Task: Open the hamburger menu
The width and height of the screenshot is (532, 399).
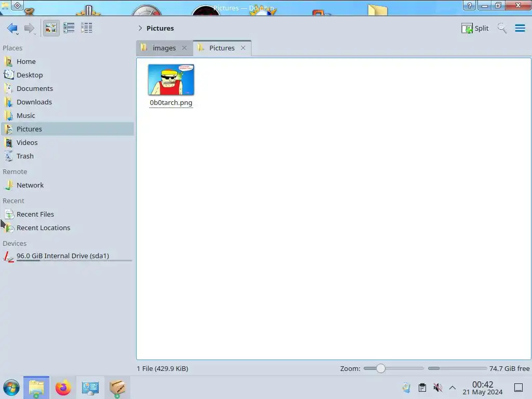Action: (x=520, y=28)
